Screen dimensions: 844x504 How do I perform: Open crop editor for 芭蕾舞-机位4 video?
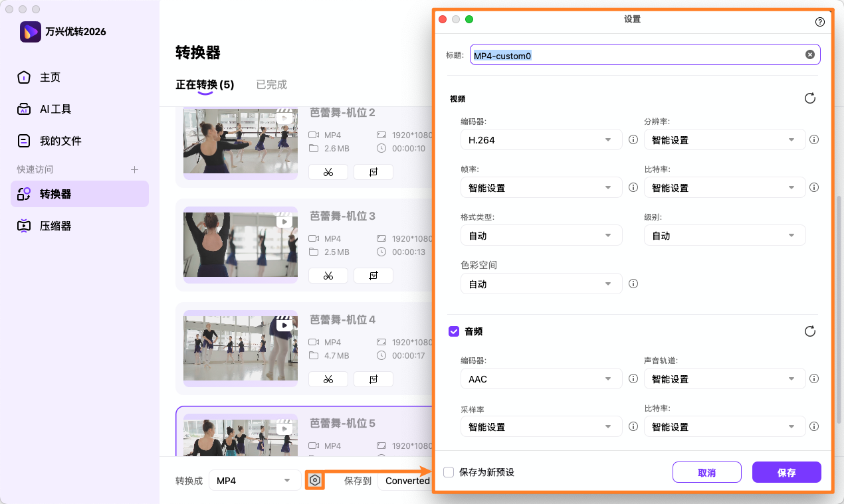coord(373,378)
